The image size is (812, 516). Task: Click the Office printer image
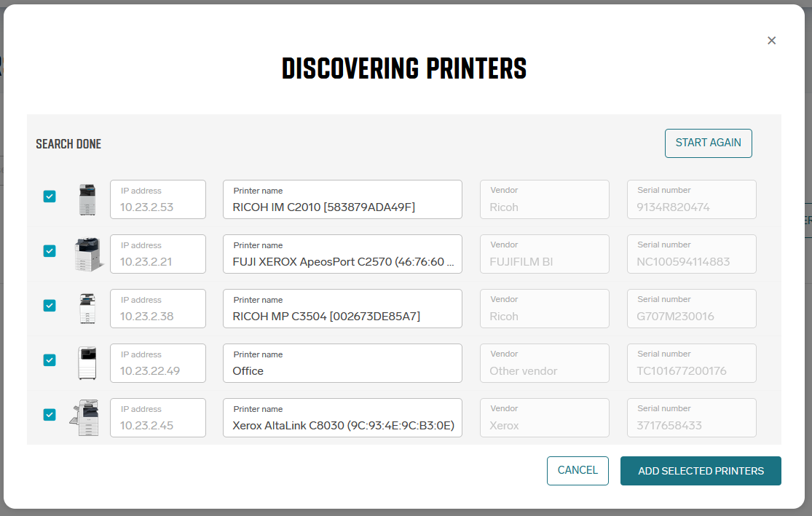click(87, 363)
